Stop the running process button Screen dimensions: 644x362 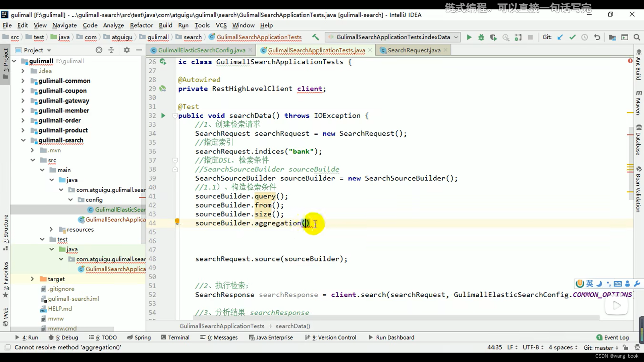(530, 37)
